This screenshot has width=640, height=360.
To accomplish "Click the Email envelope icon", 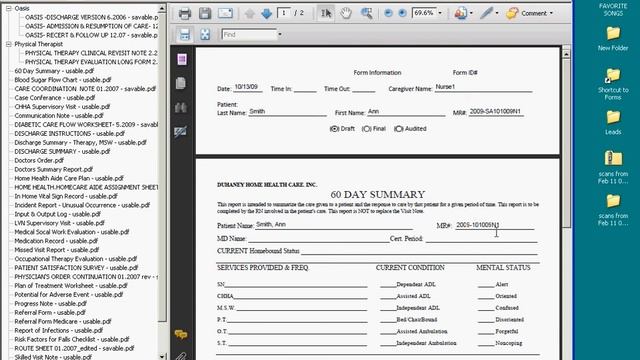I will click(225, 13).
